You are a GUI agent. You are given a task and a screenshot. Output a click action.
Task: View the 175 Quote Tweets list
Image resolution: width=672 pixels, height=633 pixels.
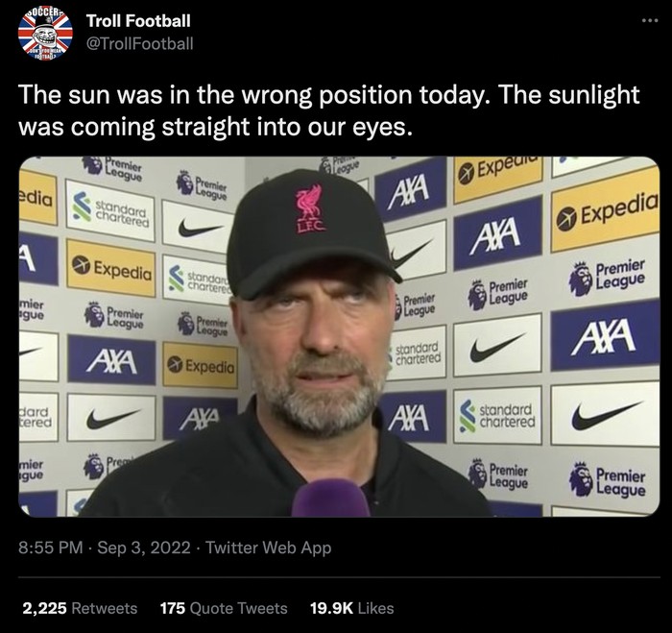click(224, 608)
